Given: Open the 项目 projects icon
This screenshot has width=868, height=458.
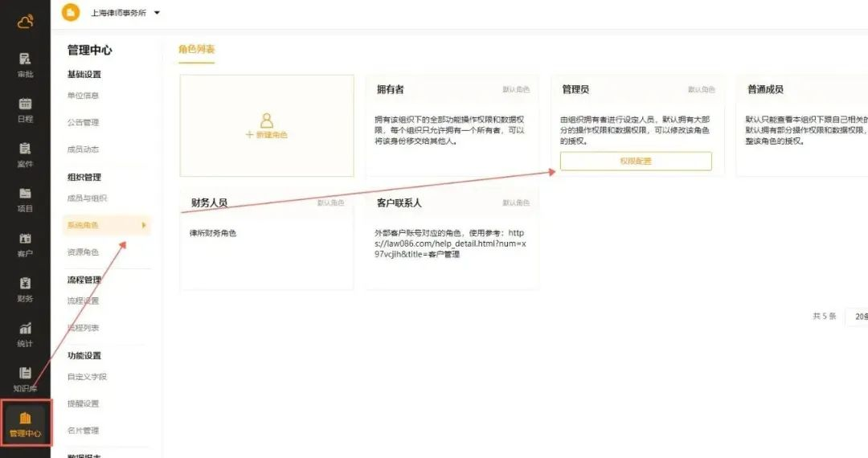Looking at the screenshot, I should 25,198.
